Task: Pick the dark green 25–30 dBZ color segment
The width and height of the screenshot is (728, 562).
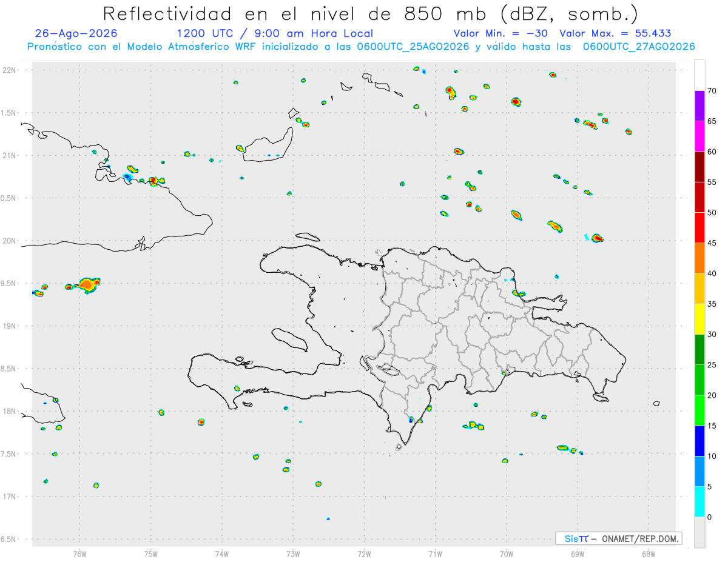Action: tap(699, 349)
